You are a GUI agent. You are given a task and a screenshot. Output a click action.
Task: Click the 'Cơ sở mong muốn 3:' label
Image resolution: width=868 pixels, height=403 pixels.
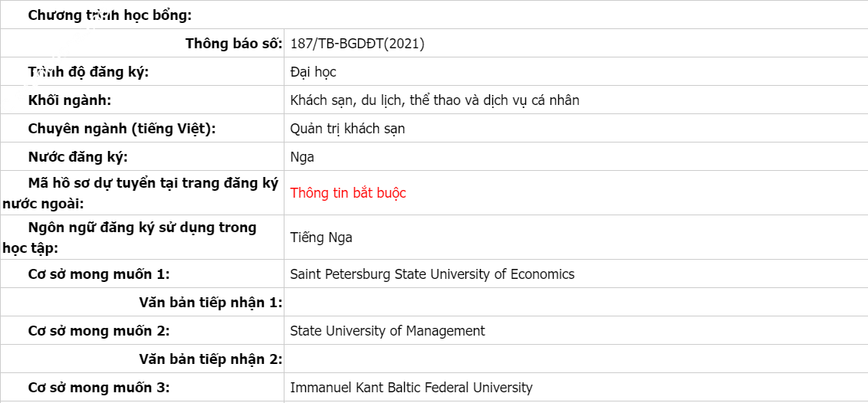(99, 388)
